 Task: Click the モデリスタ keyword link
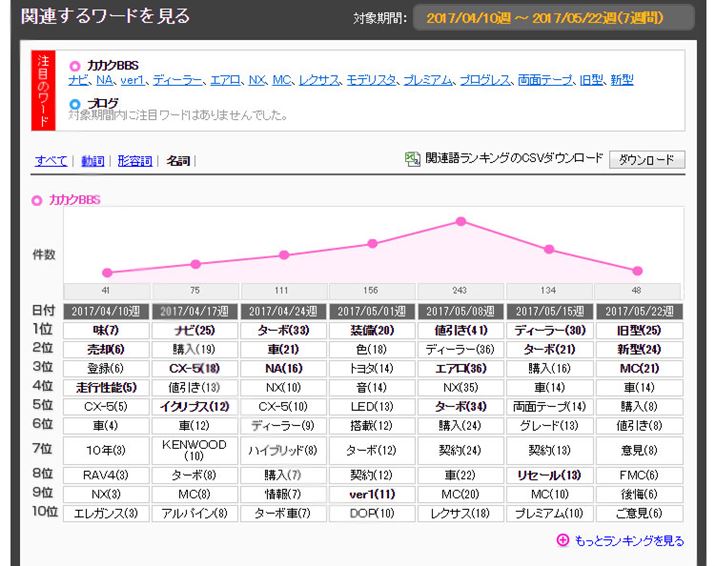(x=372, y=80)
